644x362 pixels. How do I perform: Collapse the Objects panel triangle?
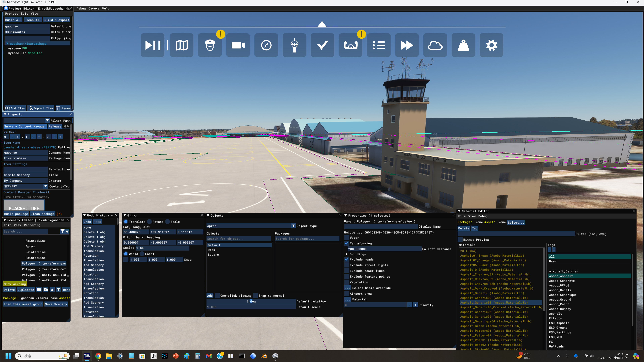[208, 216]
